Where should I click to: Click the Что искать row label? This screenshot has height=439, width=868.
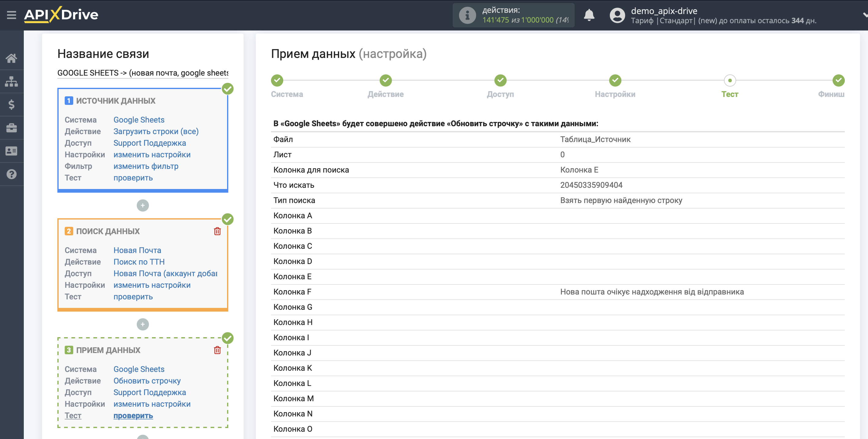tap(294, 185)
